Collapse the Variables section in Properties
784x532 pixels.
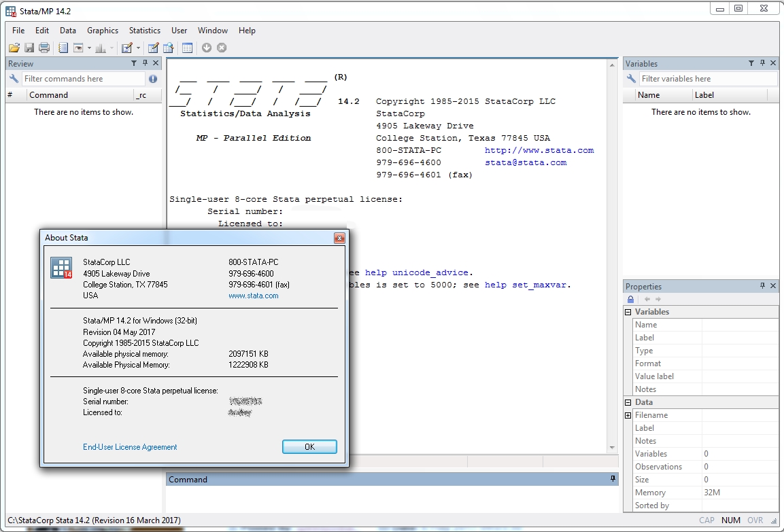click(x=628, y=312)
